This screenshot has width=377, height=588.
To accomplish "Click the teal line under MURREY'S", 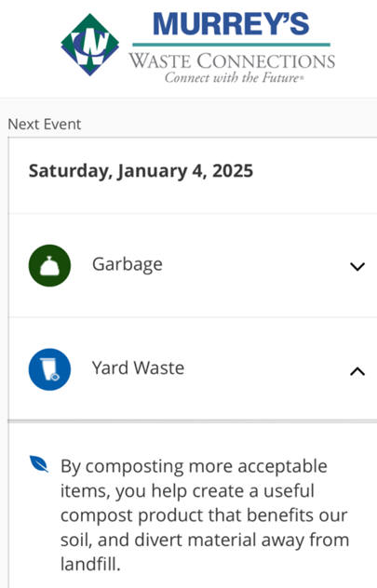I will tap(232, 45).
